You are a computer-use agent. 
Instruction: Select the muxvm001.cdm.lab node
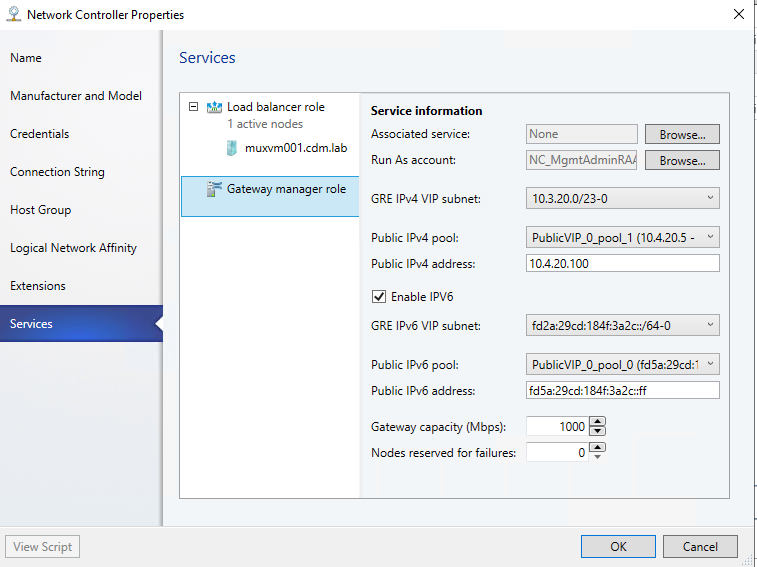click(296, 148)
